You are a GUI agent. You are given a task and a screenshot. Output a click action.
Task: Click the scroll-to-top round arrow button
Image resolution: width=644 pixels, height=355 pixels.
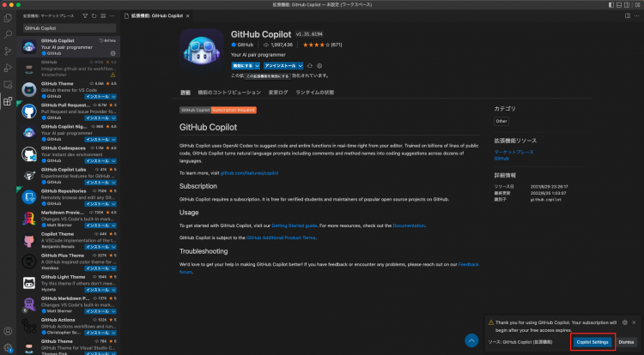[x=471, y=340]
